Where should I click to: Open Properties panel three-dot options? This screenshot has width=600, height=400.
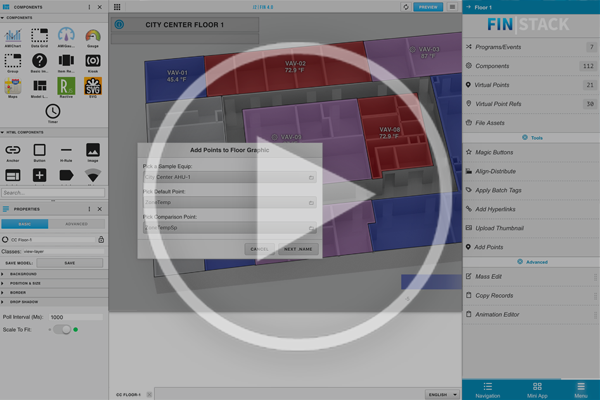90,209
